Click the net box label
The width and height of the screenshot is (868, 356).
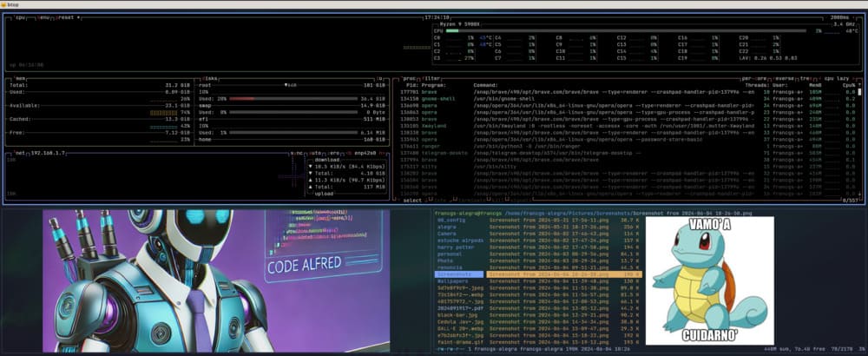(18, 152)
